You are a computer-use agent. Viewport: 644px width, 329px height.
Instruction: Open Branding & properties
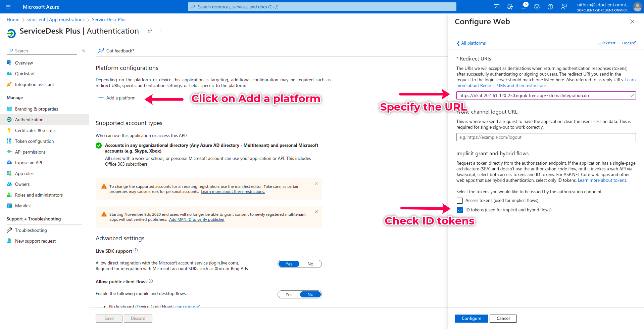click(x=37, y=109)
